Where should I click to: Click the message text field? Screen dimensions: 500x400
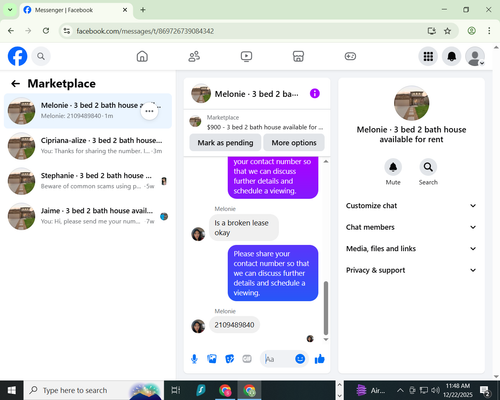278,359
